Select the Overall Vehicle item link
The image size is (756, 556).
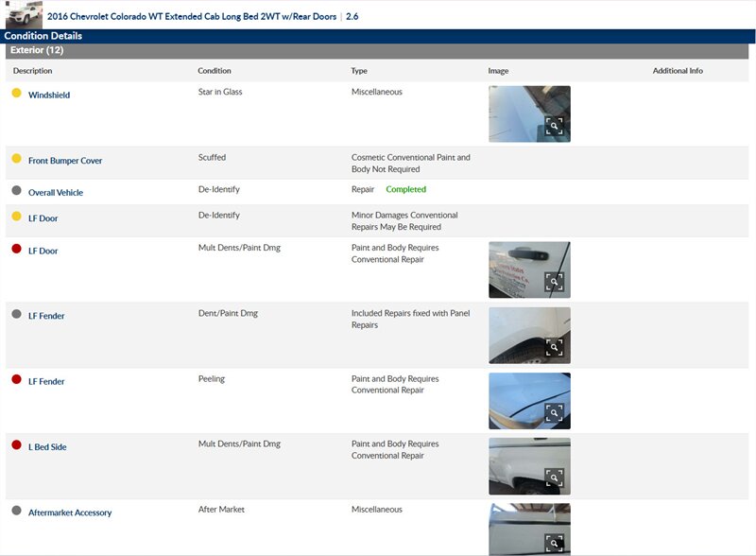56,193
